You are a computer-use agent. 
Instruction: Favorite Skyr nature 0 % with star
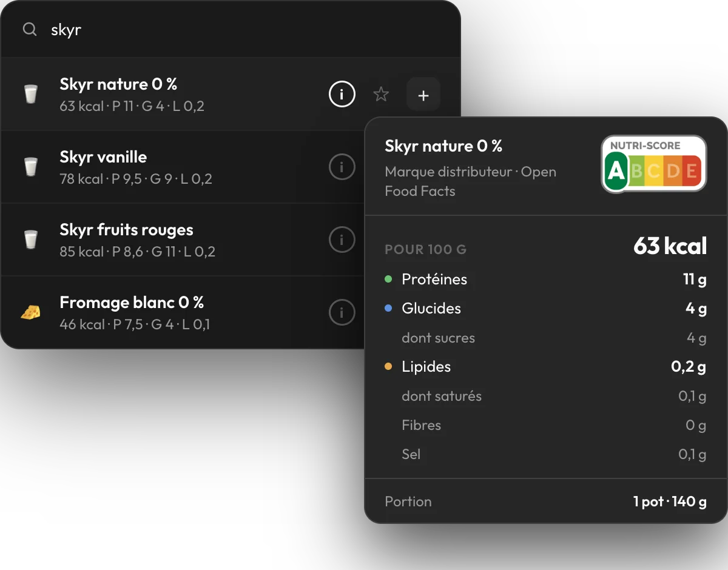click(380, 94)
